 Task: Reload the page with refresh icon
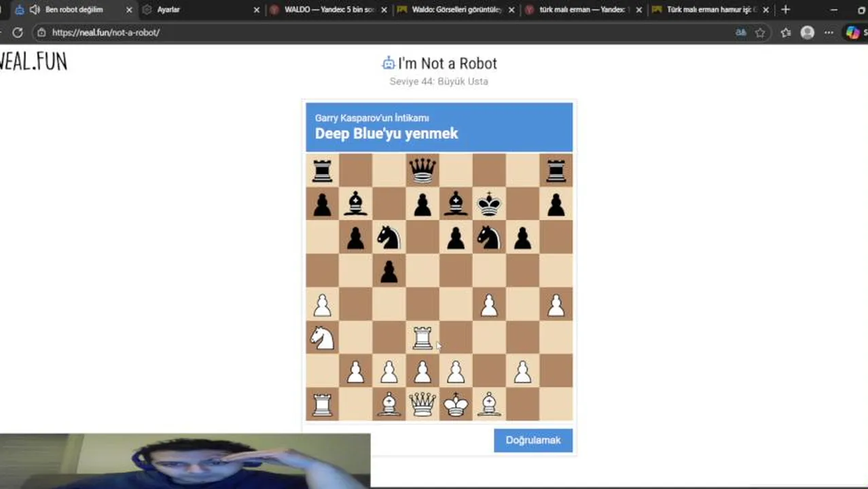click(18, 32)
